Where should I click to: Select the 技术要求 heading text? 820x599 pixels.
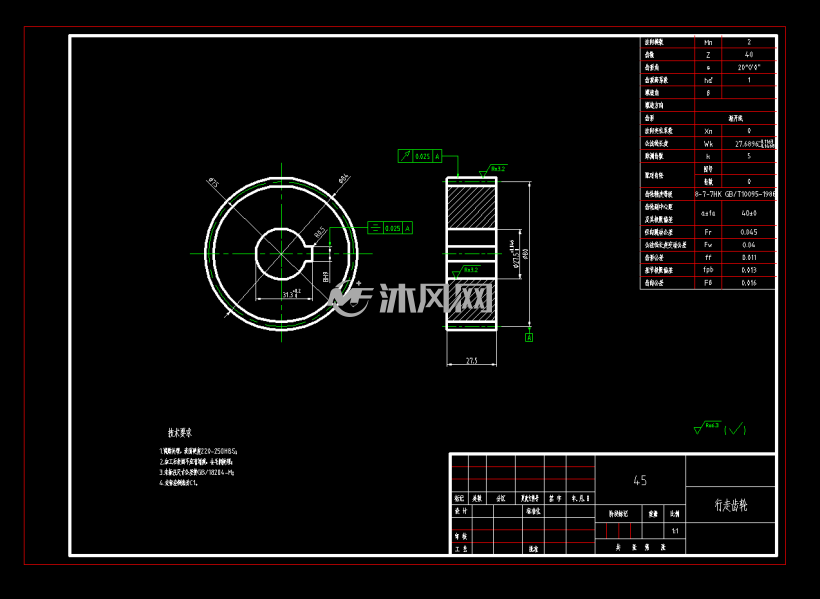[180, 433]
